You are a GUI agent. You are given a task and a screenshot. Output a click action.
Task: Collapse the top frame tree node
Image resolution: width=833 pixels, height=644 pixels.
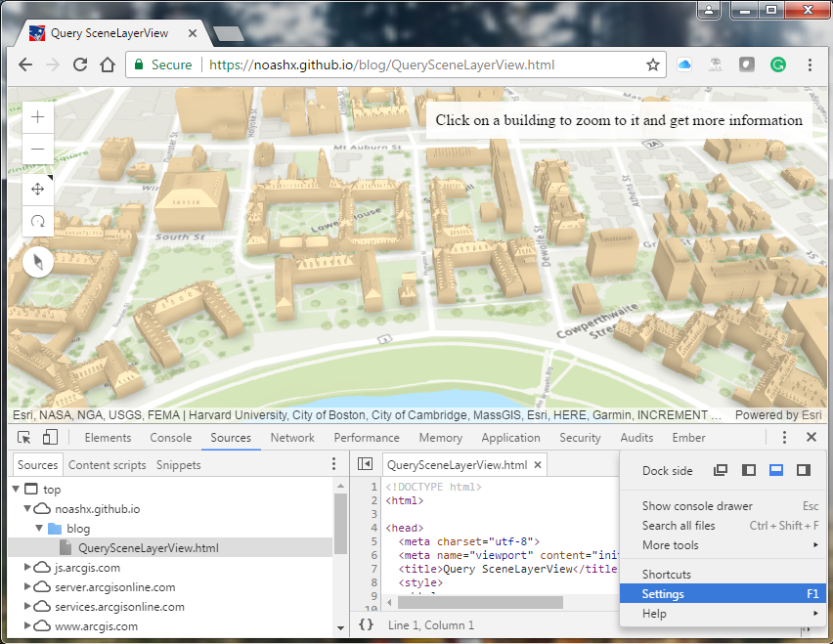[x=16, y=489]
